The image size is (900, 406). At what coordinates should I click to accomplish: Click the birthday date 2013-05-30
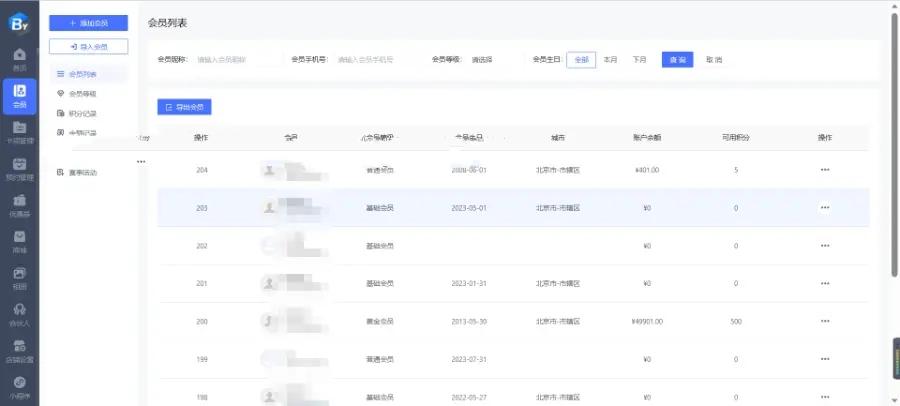[x=469, y=321]
